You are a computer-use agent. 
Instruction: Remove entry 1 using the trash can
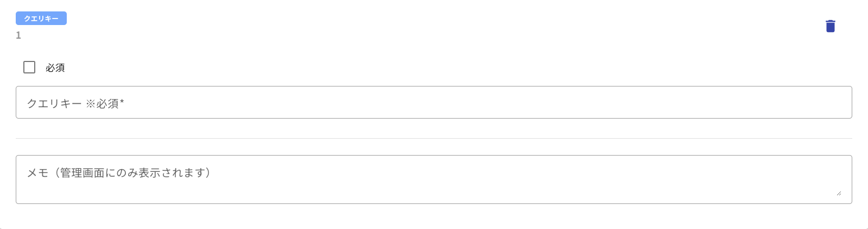tap(830, 26)
